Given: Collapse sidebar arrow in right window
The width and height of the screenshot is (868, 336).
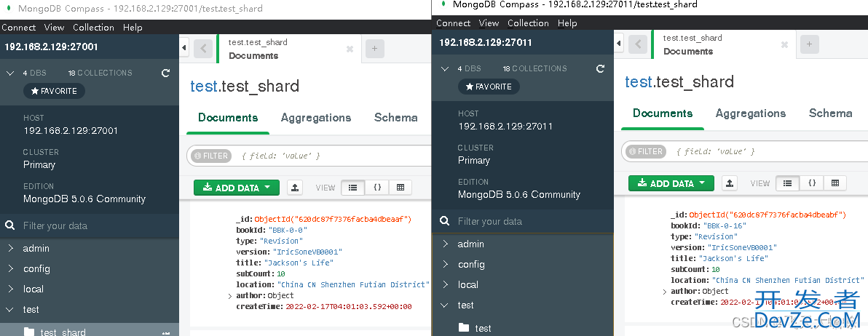Looking at the screenshot, I should pyautogui.click(x=618, y=43).
